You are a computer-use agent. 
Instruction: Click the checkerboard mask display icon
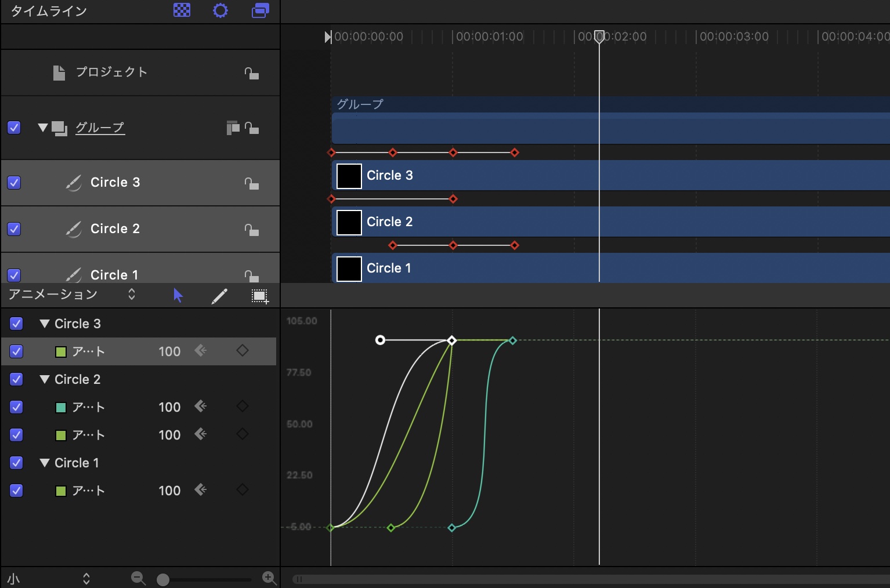[182, 10]
